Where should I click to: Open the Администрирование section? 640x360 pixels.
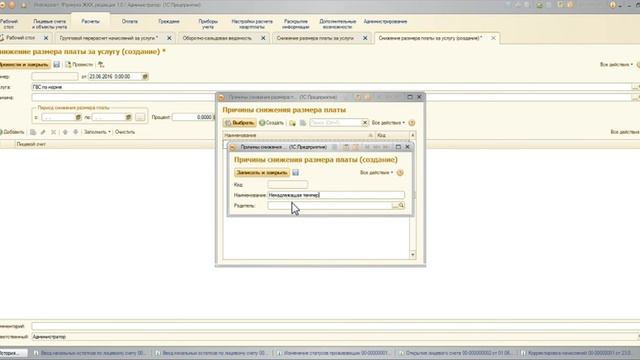click(x=385, y=22)
